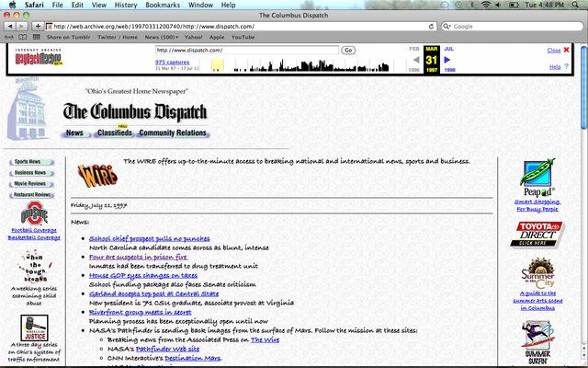
Task: Click the Wayback Machine logo
Action: 39,57
